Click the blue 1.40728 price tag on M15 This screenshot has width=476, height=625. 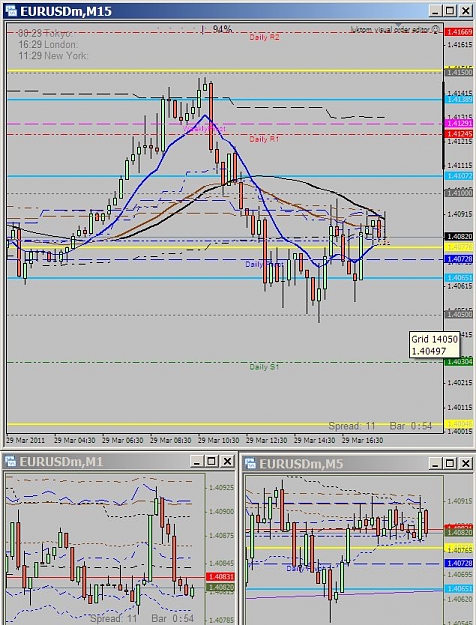point(459,259)
